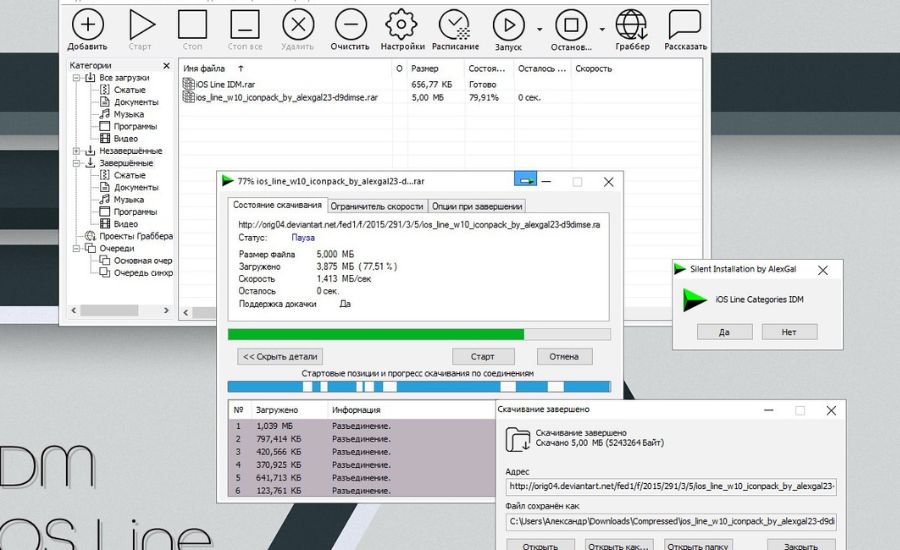The height and width of the screenshot is (550, 900).
Task: Click the Удалить toolbar icon
Action: [x=298, y=25]
